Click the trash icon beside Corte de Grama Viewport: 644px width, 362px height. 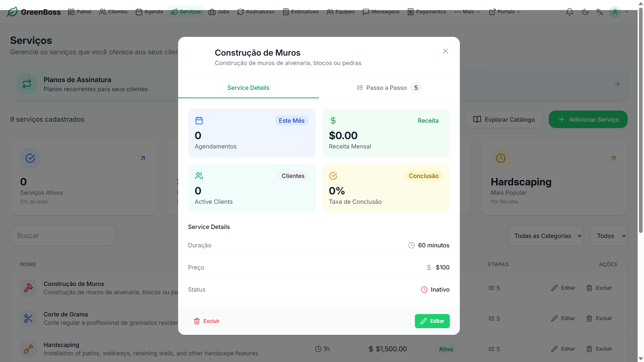tap(589, 318)
